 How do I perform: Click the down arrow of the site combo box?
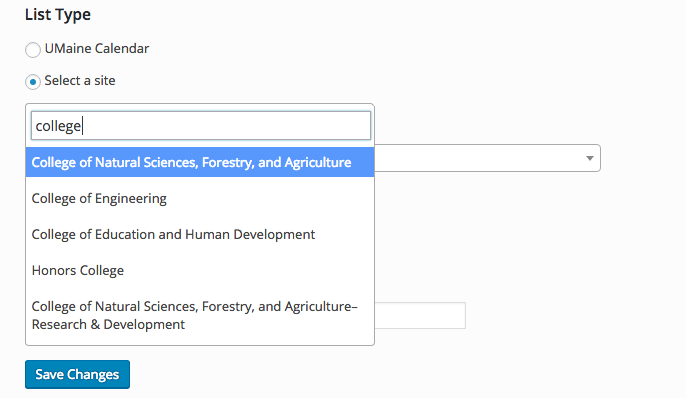tap(590, 158)
